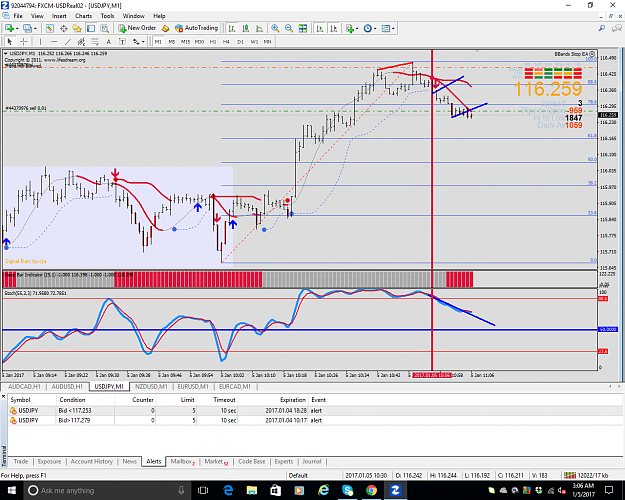Select the crosshair tool
The width and height of the screenshot is (625, 500).
click(24, 41)
